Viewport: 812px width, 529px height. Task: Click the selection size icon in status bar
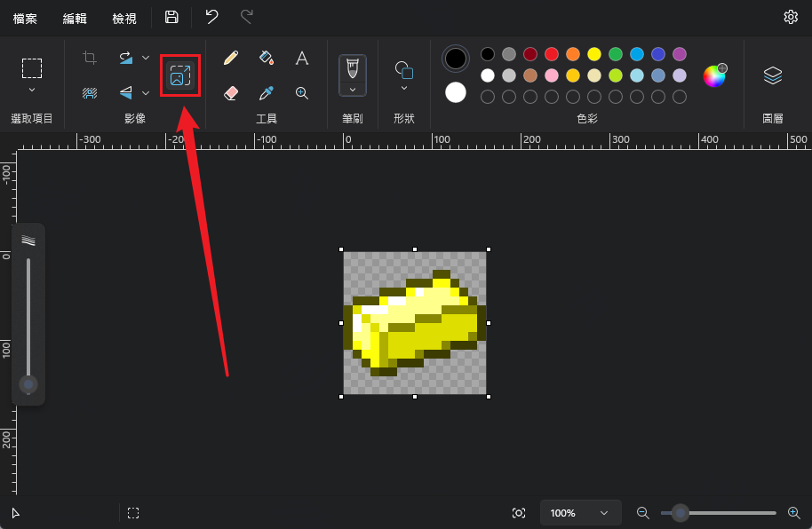(133, 513)
